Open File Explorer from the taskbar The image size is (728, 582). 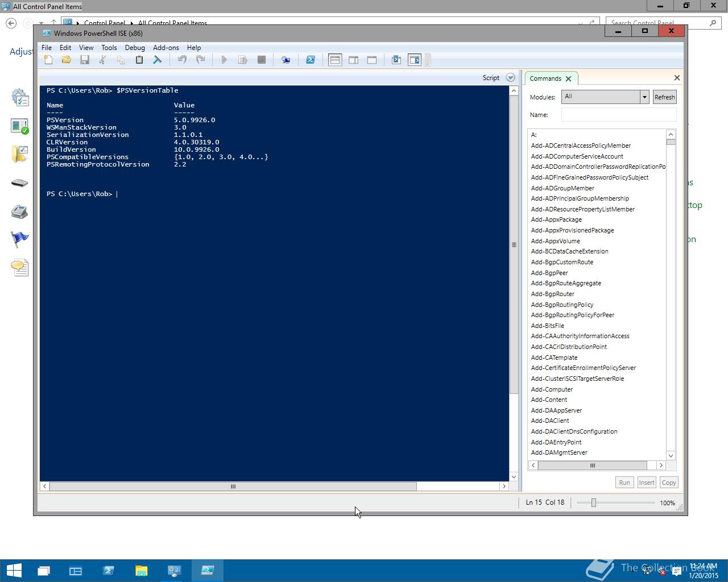(141, 570)
